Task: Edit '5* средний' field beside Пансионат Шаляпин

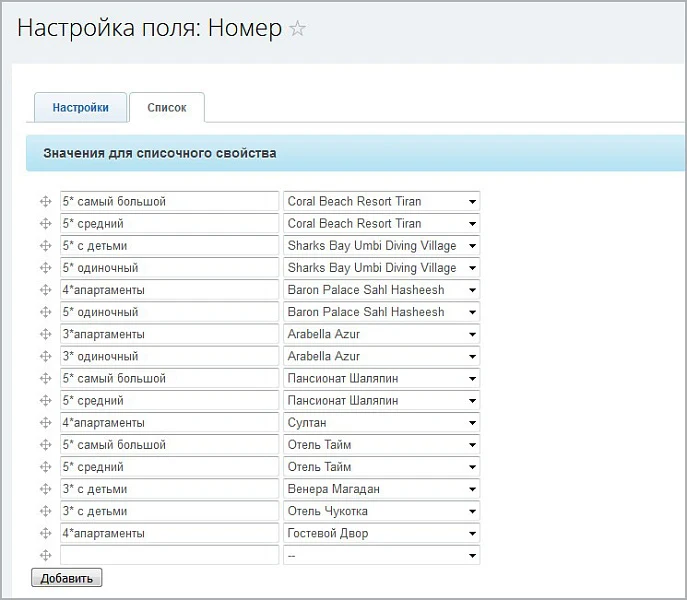Action: [x=170, y=401]
